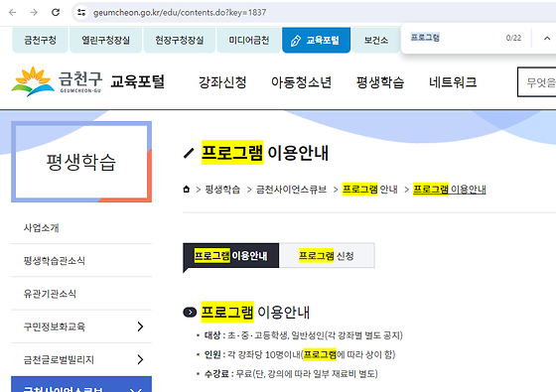The width and height of the screenshot is (556, 392).
Task: Open 금천글로벌빌리지 sidebar item
Action: click(x=59, y=359)
